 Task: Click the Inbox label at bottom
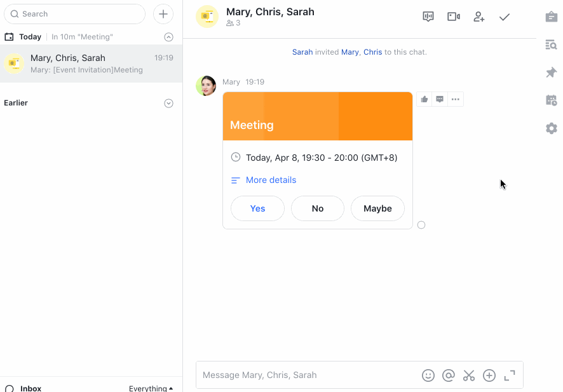coord(31,388)
